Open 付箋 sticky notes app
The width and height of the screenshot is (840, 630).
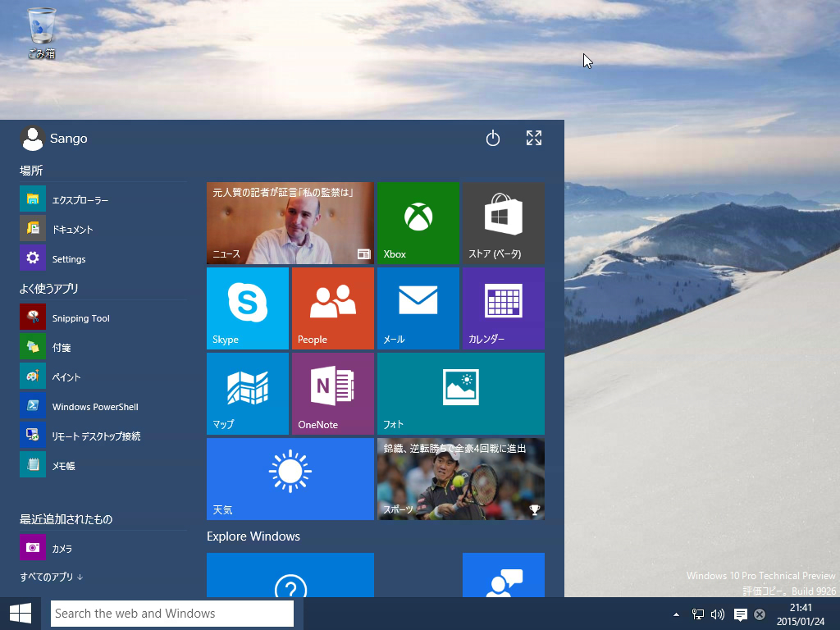(x=103, y=347)
